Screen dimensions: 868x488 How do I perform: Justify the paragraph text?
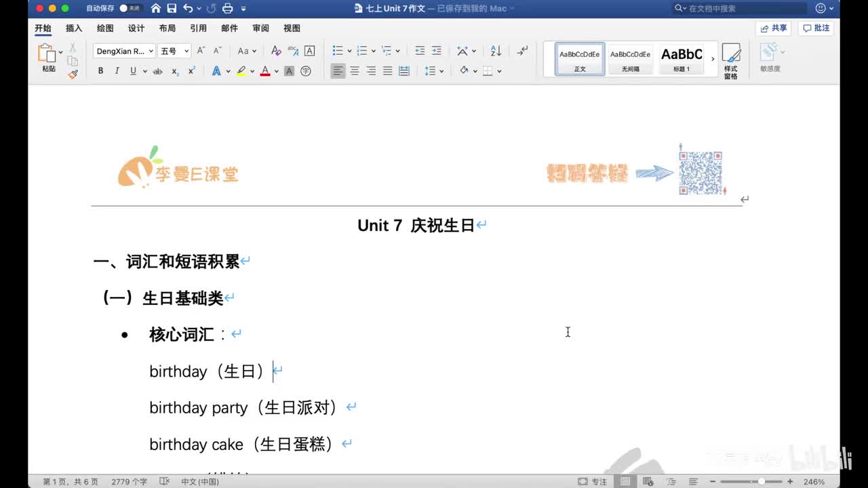pyautogui.click(x=387, y=71)
